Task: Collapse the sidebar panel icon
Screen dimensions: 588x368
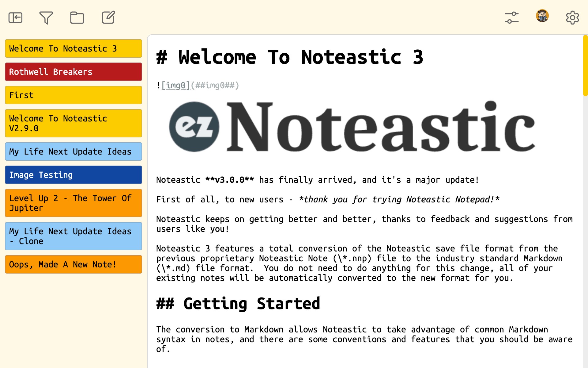Action: click(x=15, y=17)
